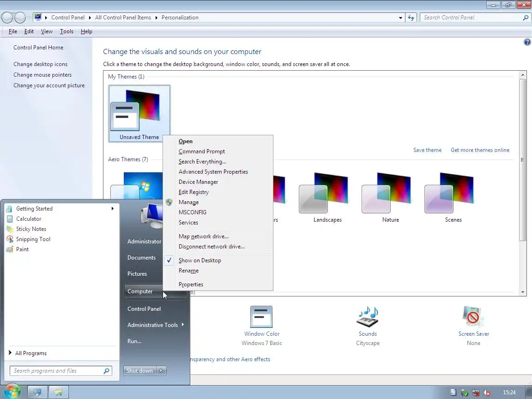532x399 pixels.
Task: Click Change desktop icons link
Action: [x=40, y=64]
